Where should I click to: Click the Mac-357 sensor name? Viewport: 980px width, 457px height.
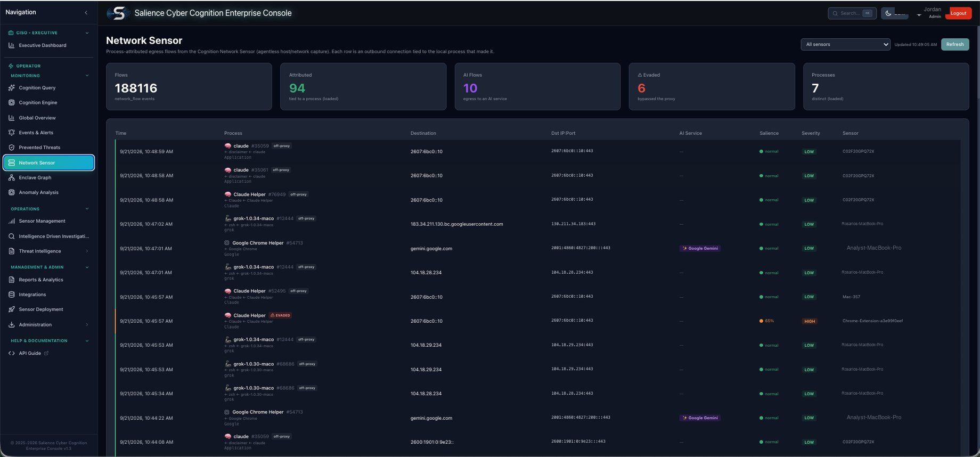pos(851,297)
